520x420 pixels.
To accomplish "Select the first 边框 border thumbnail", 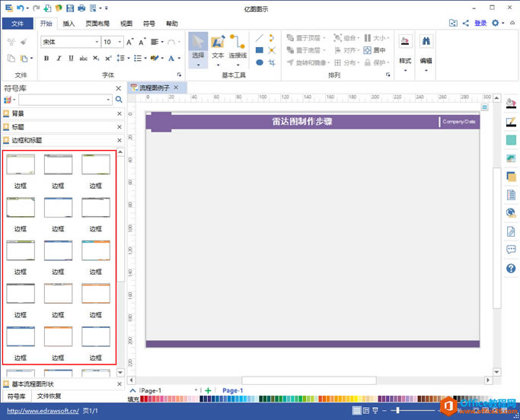I will coord(21,165).
